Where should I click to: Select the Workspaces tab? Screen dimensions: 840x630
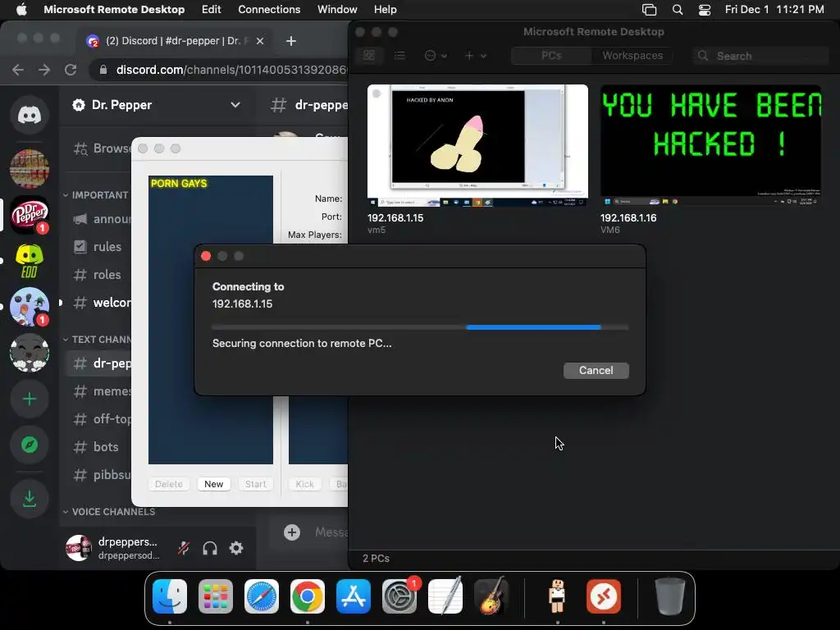click(632, 55)
